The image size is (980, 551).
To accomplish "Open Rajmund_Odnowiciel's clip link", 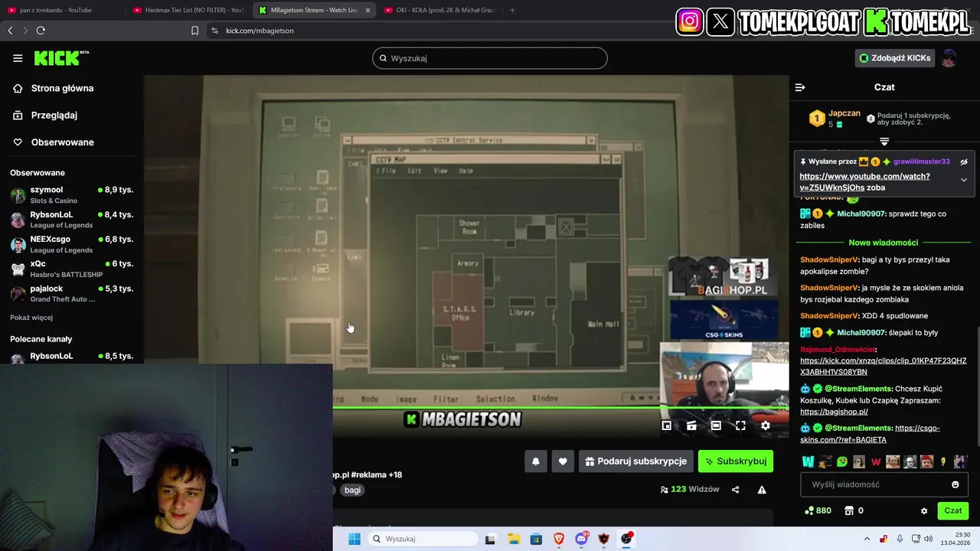I will [x=884, y=366].
